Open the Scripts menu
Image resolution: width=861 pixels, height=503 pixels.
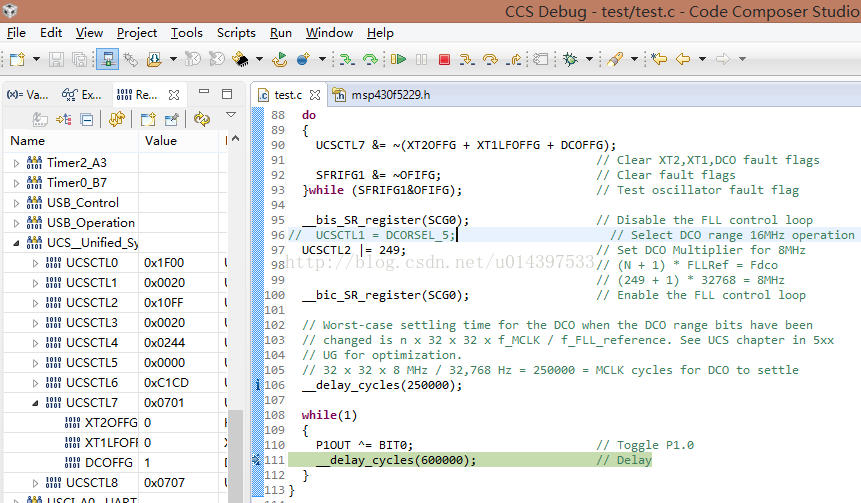(236, 33)
